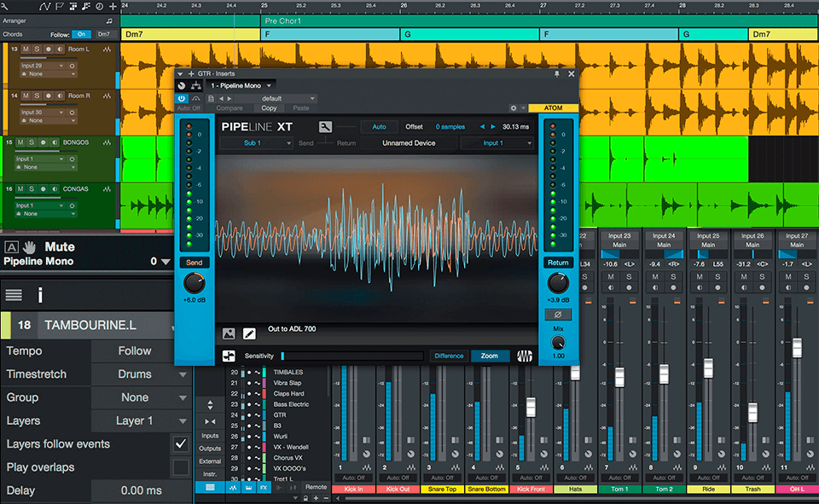Click the Copy preset button
Image resolution: width=819 pixels, height=504 pixels.
click(x=269, y=107)
